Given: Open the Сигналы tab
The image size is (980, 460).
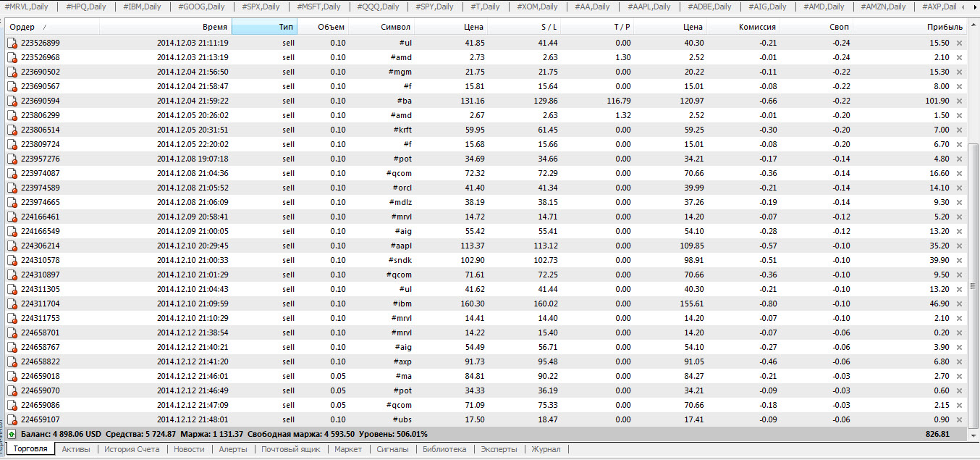Looking at the screenshot, I should point(393,449).
